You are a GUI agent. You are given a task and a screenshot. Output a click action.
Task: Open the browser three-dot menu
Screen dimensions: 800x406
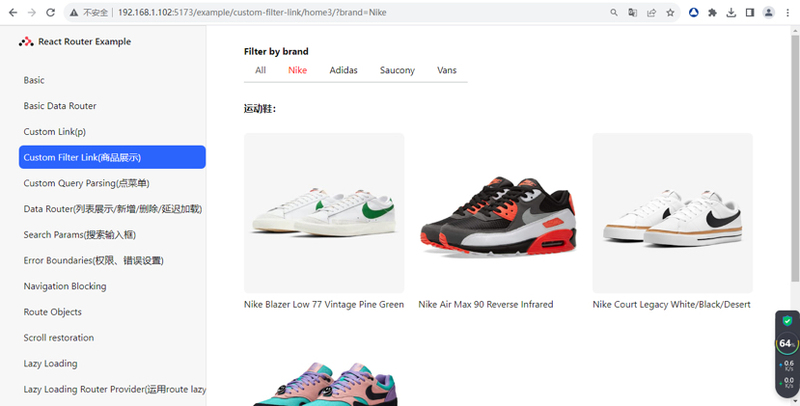(788, 13)
